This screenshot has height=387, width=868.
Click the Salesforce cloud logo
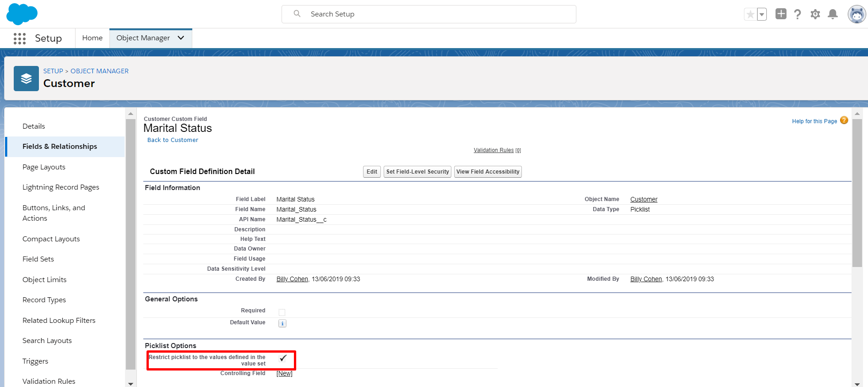point(22,14)
